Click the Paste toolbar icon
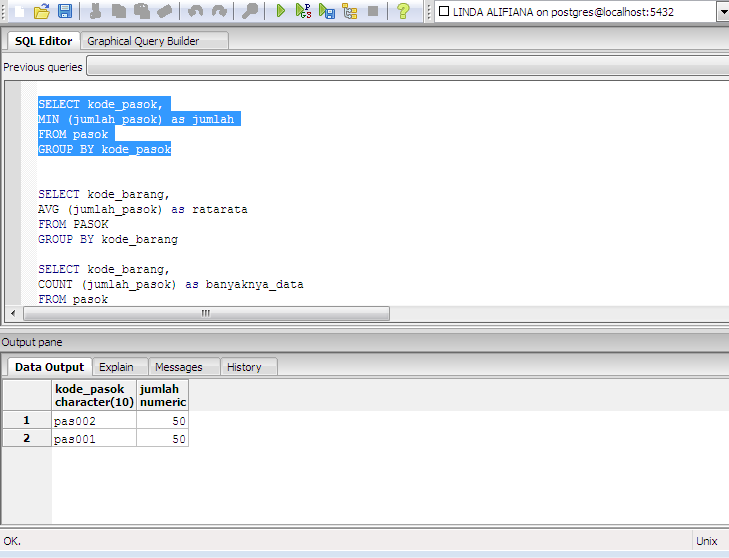729x558 pixels. click(x=141, y=11)
